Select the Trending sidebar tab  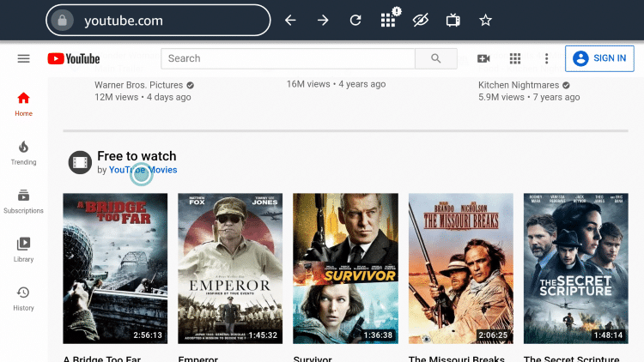23,153
